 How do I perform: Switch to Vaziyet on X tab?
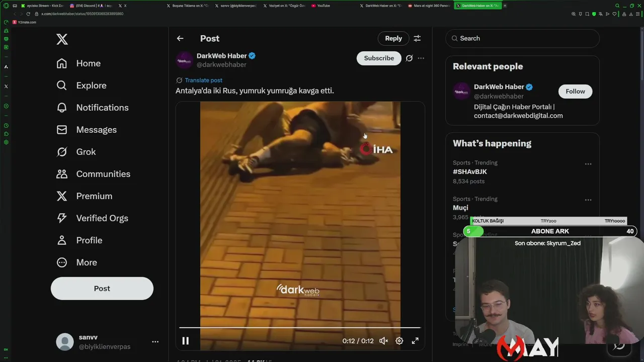click(284, 6)
